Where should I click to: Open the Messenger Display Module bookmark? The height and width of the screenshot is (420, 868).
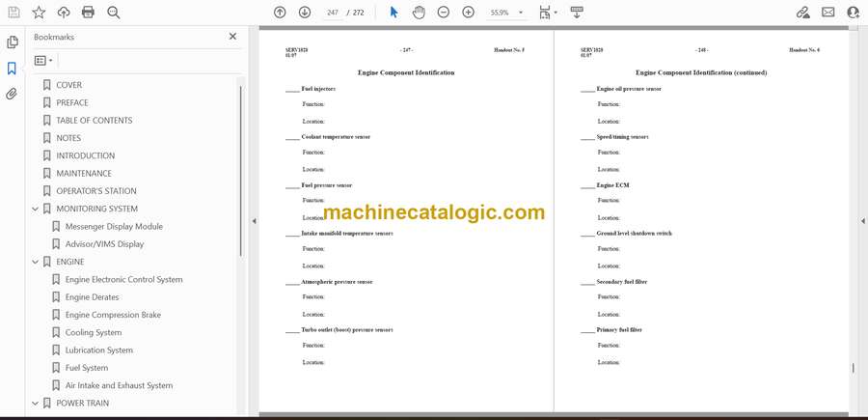point(114,227)
